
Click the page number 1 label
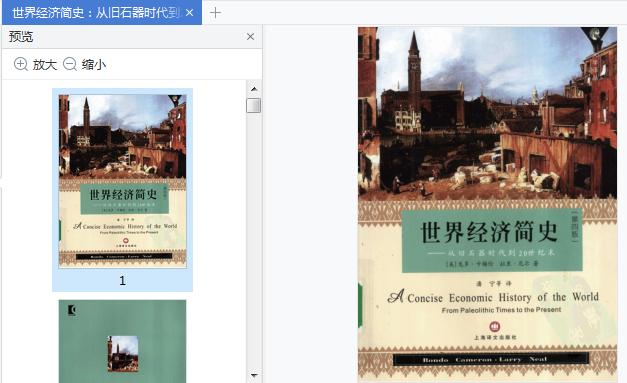point(122,281)
